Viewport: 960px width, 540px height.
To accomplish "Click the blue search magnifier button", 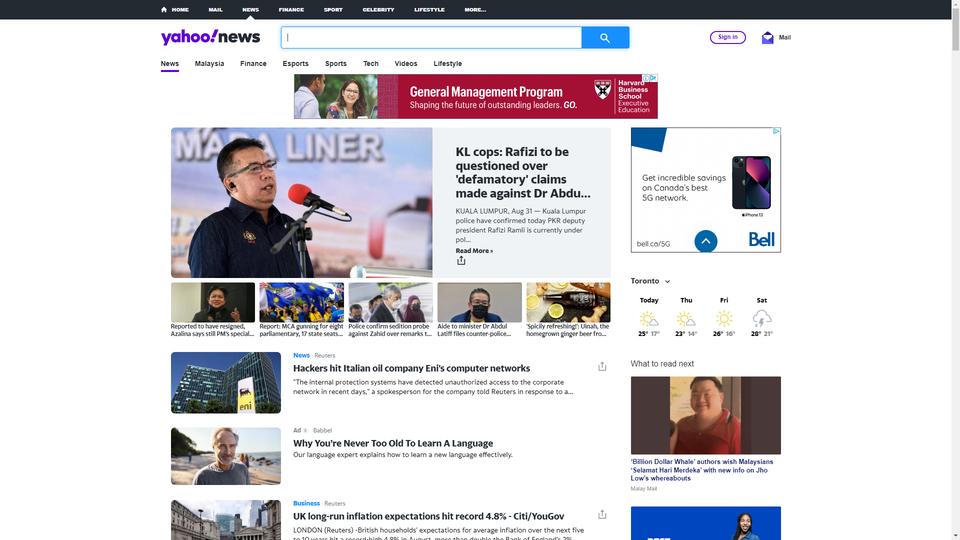I will coord(605,37).
